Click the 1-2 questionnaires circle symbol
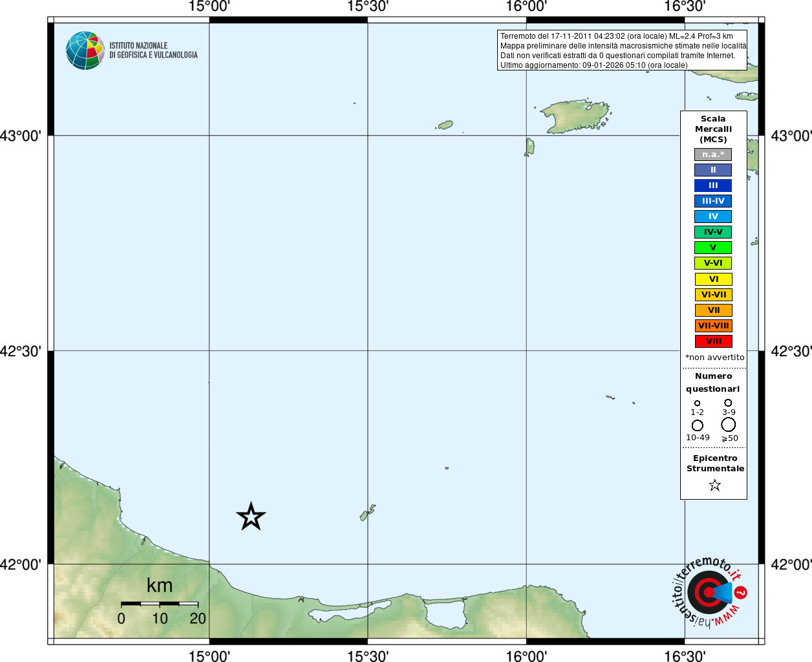This screenshot has height=662, width=812. (x=697, y=403)
